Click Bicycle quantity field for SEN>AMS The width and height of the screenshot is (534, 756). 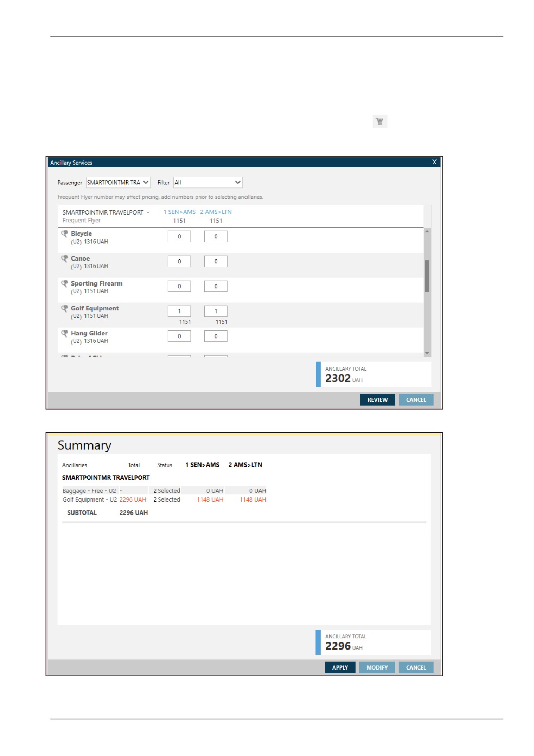pyautogui.click(x=179, y=237)
